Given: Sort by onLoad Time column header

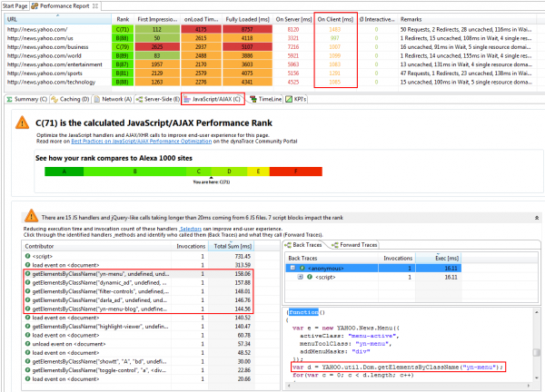Looking at the screenshot, I should (x=201, y=19).
